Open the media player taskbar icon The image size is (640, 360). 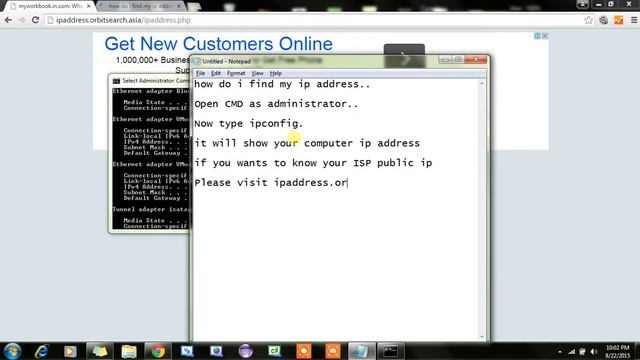pos(70,351)
